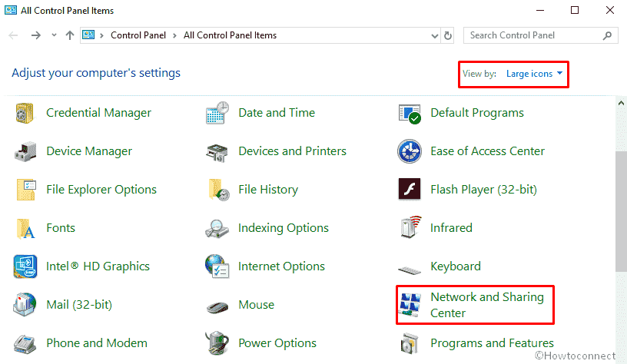
Task: Open the Internet Options link
Action: point(281,266)
